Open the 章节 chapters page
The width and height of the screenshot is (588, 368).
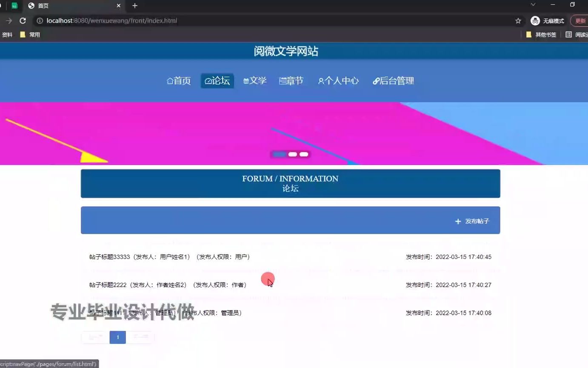point(291,81)
